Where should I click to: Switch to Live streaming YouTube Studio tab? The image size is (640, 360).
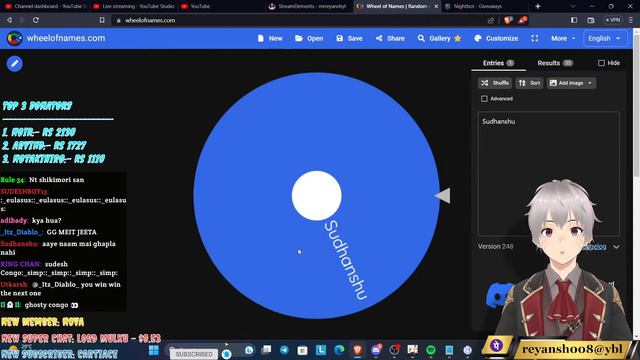tap(134, 6)
